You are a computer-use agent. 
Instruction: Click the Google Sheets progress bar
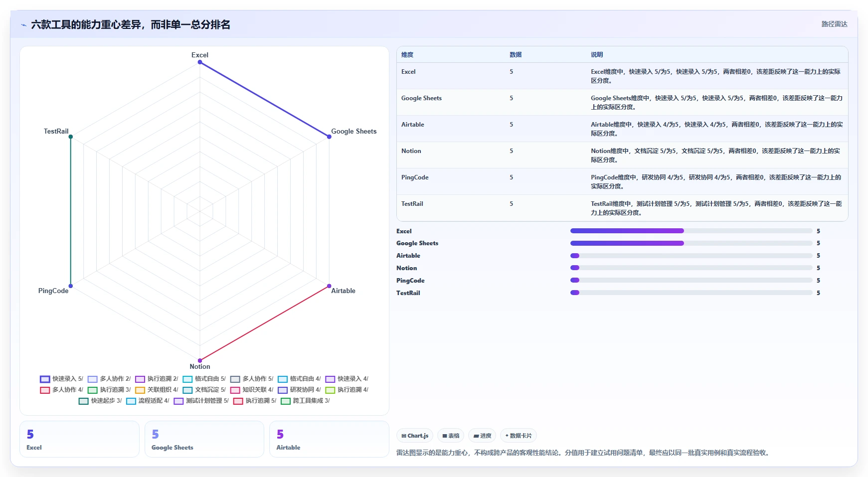tap(692, 243)
